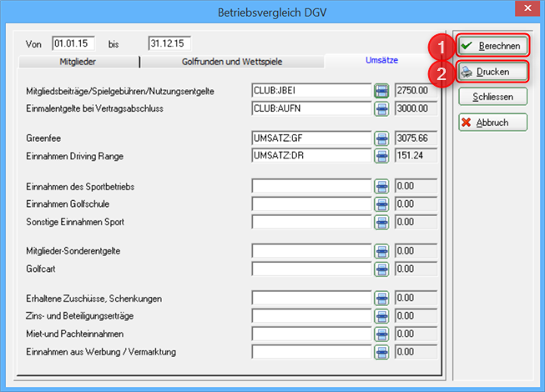
Task: Open the account picker icon for Greenfee
Action: (x=381, y=138)
